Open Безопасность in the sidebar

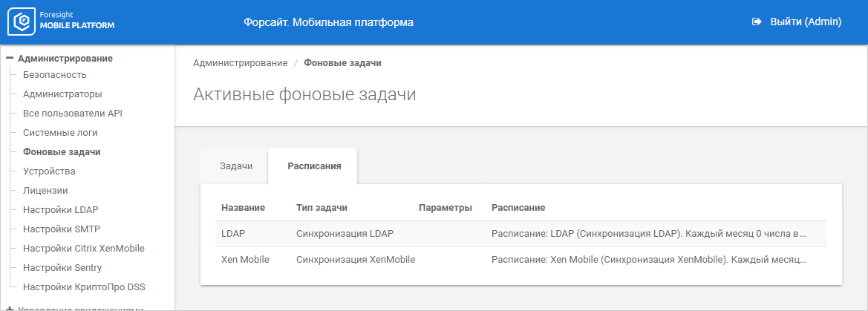tap(55, 75)
